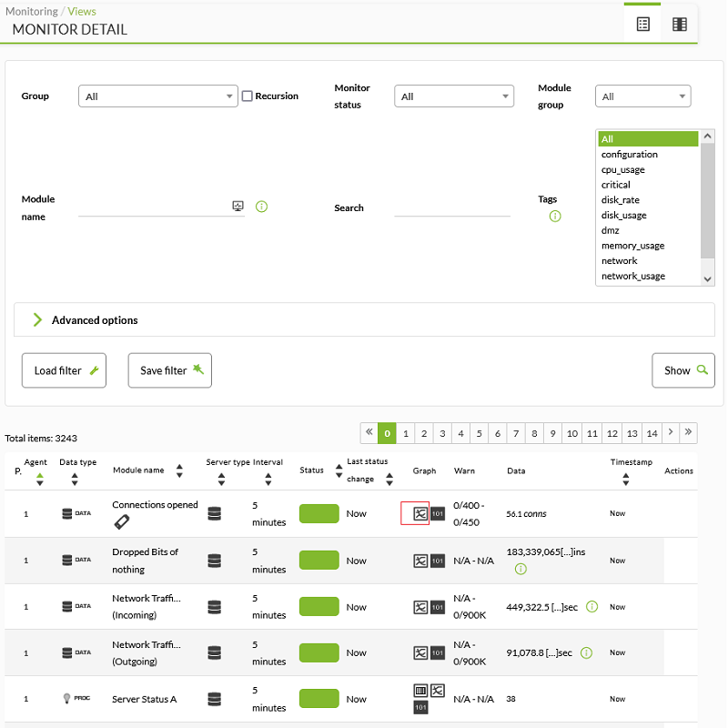Screen dimensions: 728x728
Task: Click the Search input field
Action: (452, 207)
